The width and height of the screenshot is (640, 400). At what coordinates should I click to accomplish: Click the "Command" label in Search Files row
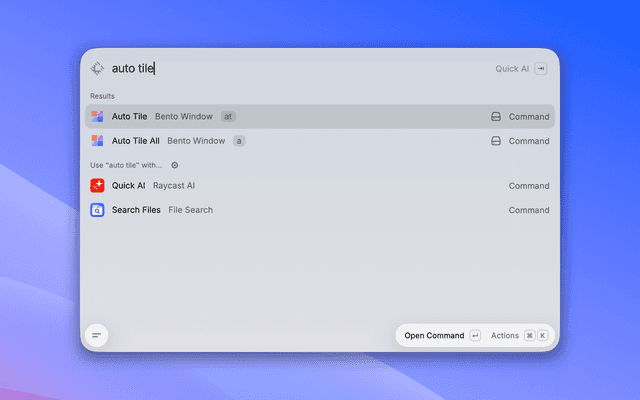[x=529, y=210]
